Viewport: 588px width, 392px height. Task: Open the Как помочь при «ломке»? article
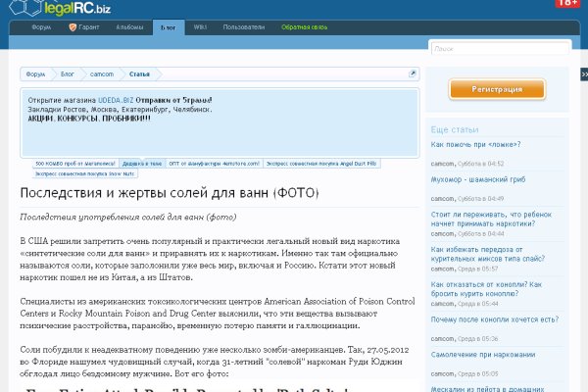480,146
